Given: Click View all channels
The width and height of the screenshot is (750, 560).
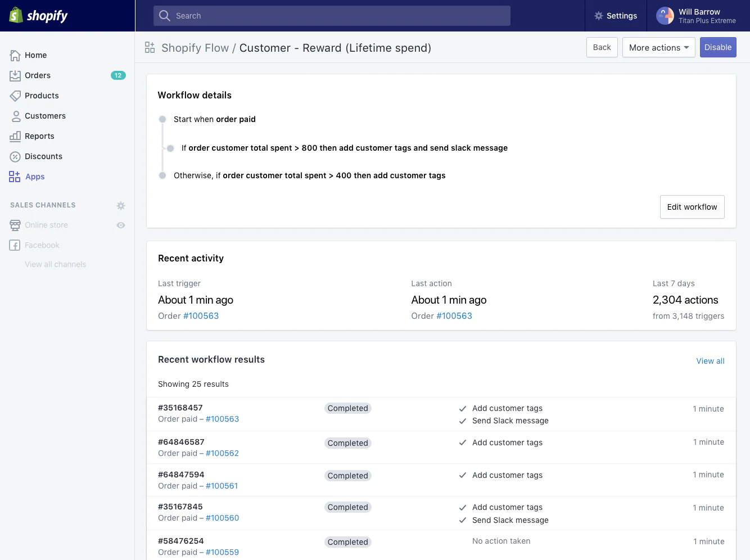Looking at the screenshot, I should click(x=56, y=264).
